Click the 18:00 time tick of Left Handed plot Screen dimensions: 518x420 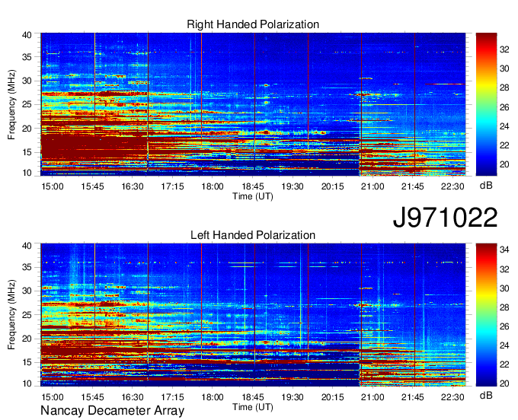click(x=213, y=397)
